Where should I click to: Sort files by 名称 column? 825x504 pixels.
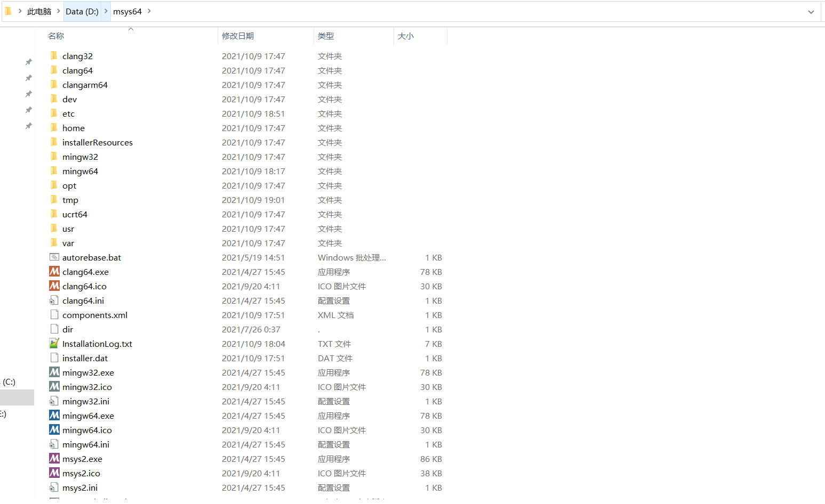point(56,36)
